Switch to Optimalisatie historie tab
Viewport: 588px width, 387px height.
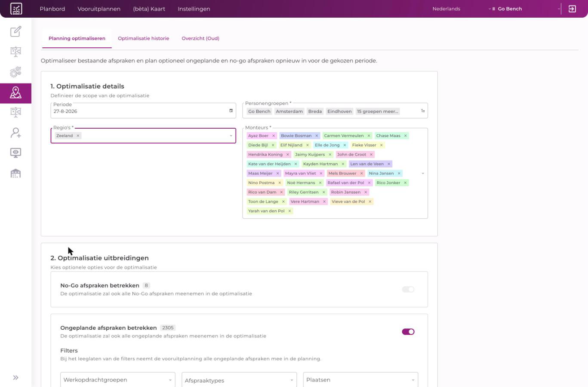(143, 38)
